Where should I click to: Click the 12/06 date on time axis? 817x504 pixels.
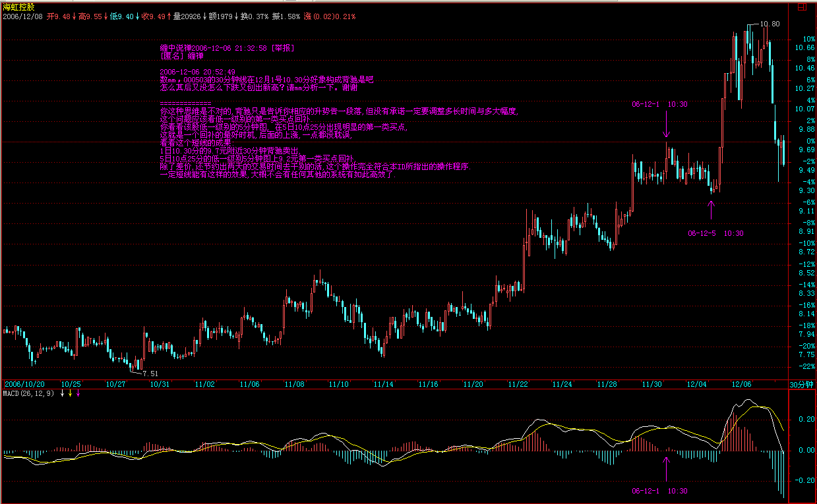pos(741,384)
